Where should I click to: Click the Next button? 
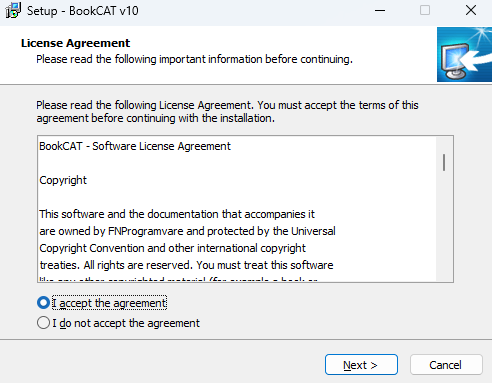tap(361, 365)
